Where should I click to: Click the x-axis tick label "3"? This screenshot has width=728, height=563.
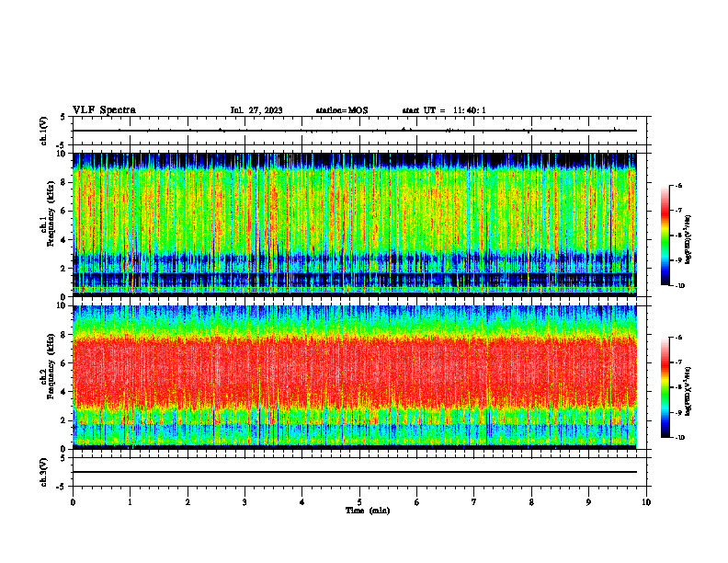pos(245,502)
